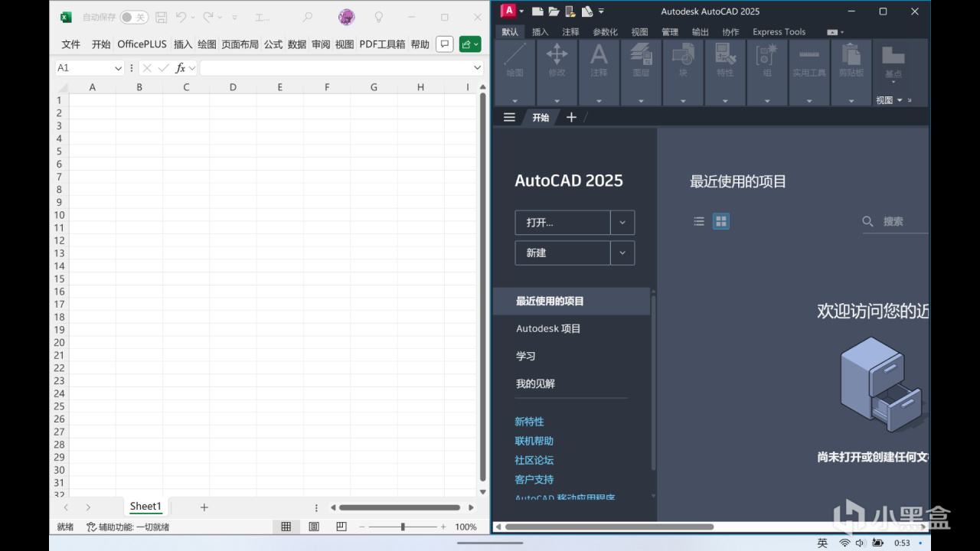Select the Autodesk 项目 sidebar item
980x551 pixels.
(x=548, y=328)
